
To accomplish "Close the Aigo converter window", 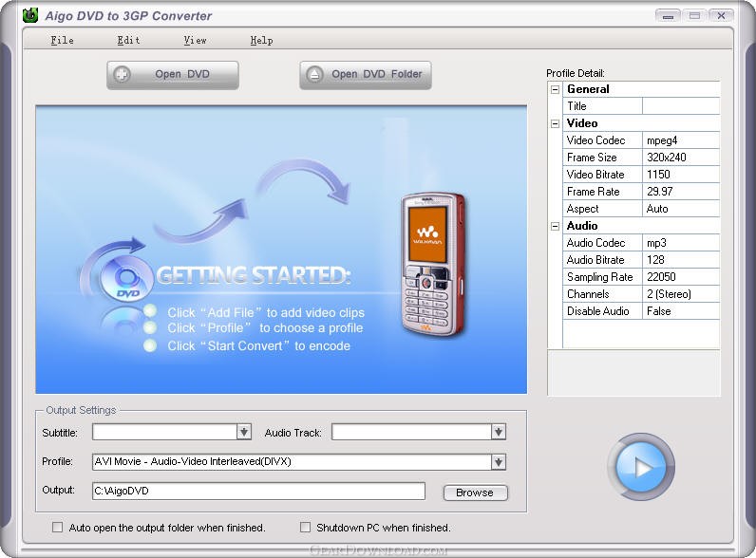I will pyautogui.click(x=721, y=16).
